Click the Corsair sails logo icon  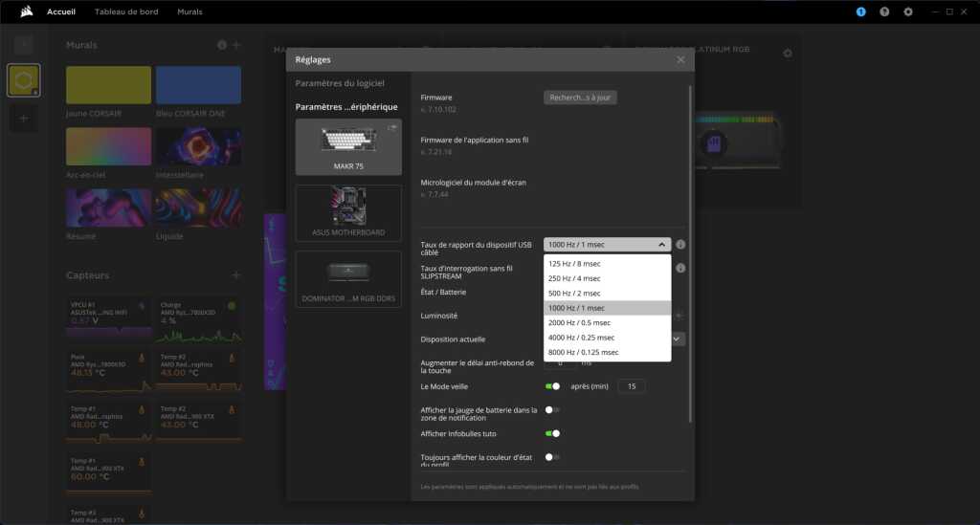(26, 11)
